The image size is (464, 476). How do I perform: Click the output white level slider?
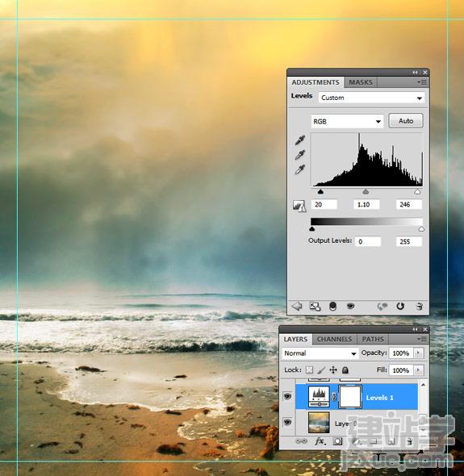point(421,229)
